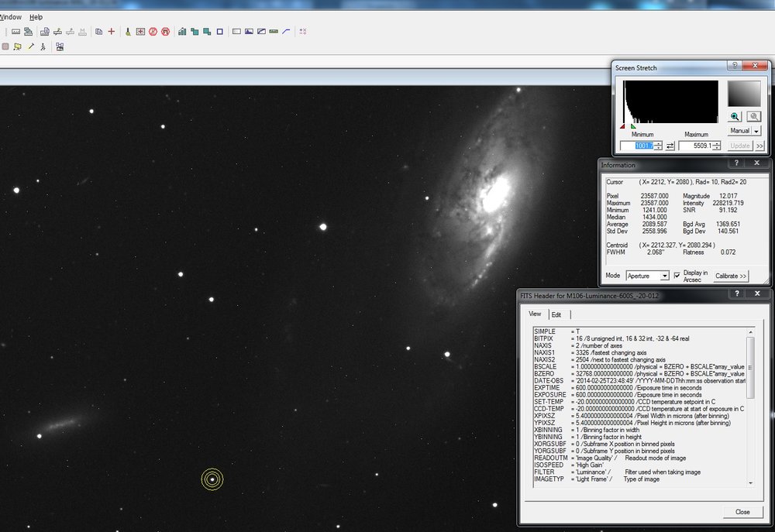
Task: Open the Help menu
Action: pyautogui.click(x=35, y=16)
